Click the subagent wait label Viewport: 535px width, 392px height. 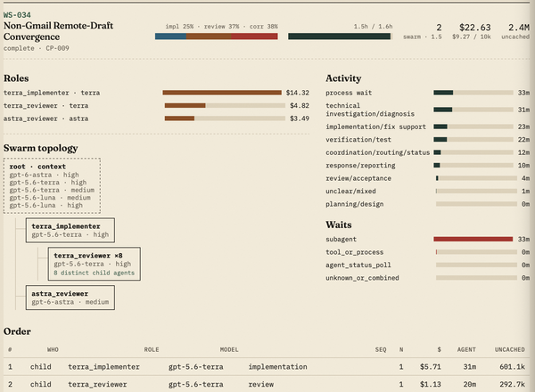[x=341, y=240]
